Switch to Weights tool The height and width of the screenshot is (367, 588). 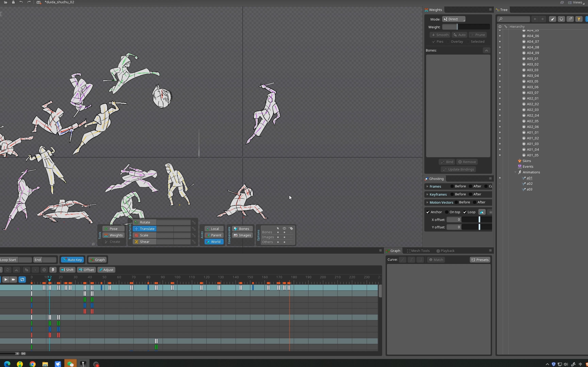tap(113, 235)
